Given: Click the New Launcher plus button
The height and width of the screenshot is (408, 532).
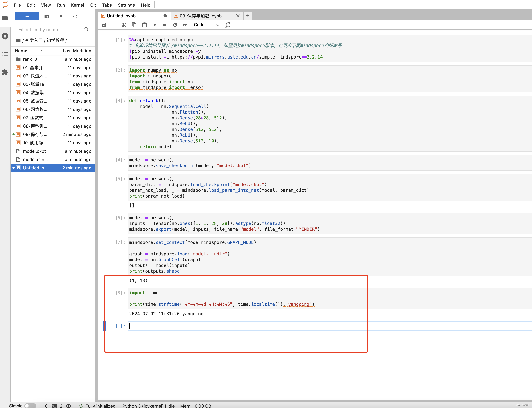Looking at the screenshot, I should coord(27,16).
